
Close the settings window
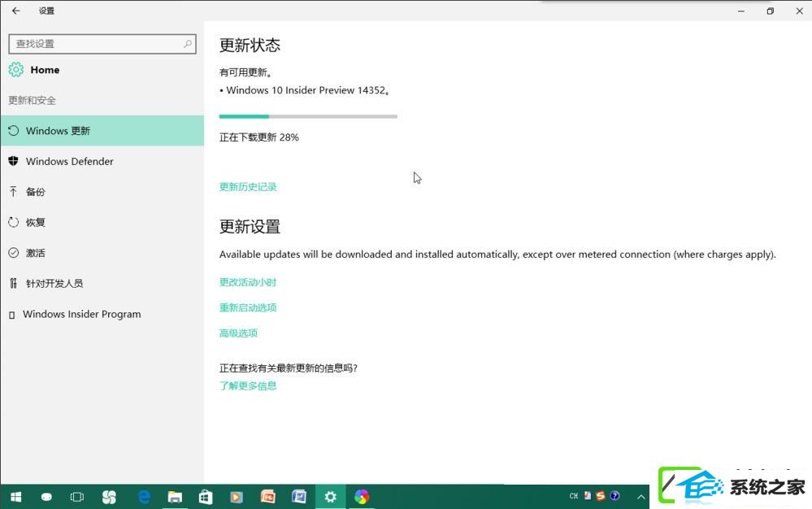(799, 11)
